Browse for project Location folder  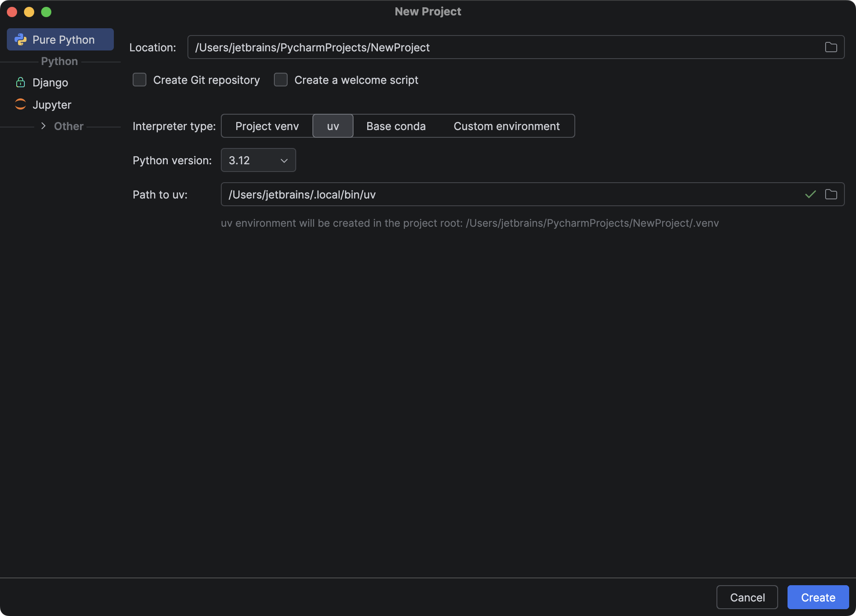831,47
